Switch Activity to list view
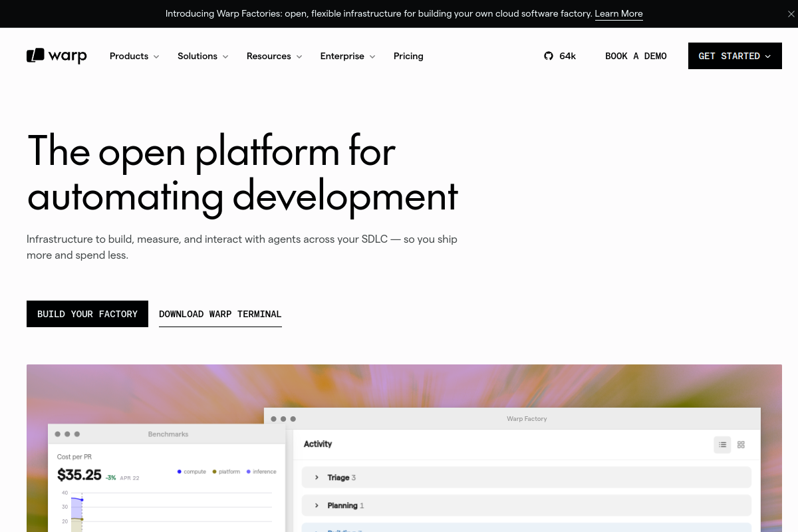The width and height of the screenshot is (798, 532). [x=722, y=445]
